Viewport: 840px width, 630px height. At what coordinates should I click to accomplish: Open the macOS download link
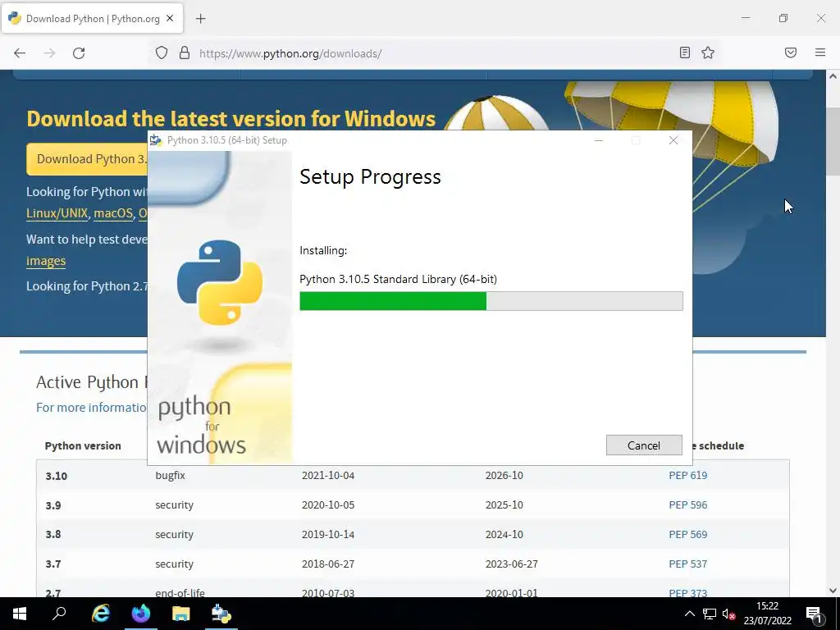coord(113,213)
